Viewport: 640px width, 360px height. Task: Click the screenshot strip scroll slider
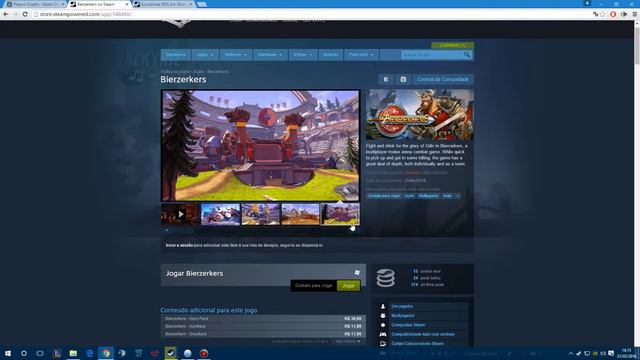click(180, 230)
